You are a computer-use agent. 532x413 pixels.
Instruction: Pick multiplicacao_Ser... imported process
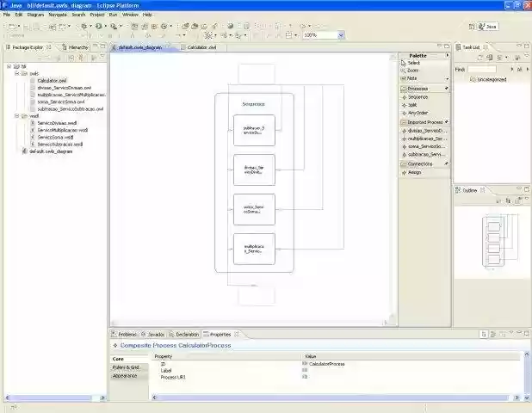pyautogui.click(x=424, y=139)
